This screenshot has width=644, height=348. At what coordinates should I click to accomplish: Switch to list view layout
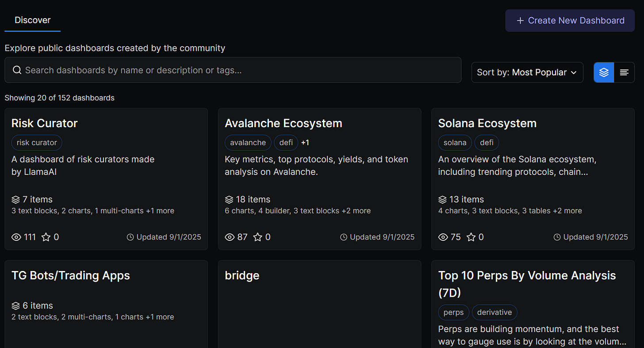tap(624, 73)
